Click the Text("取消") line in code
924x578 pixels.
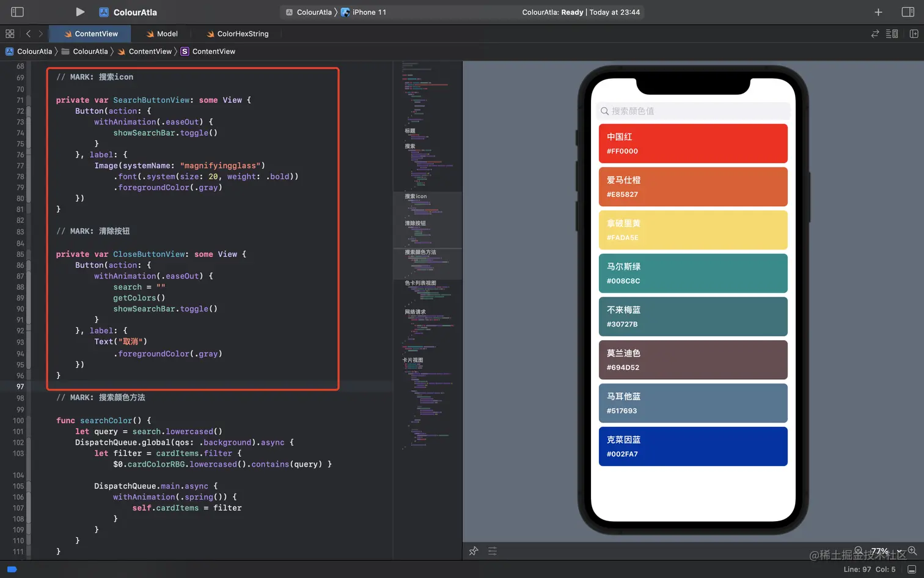(x=120, y=342)
